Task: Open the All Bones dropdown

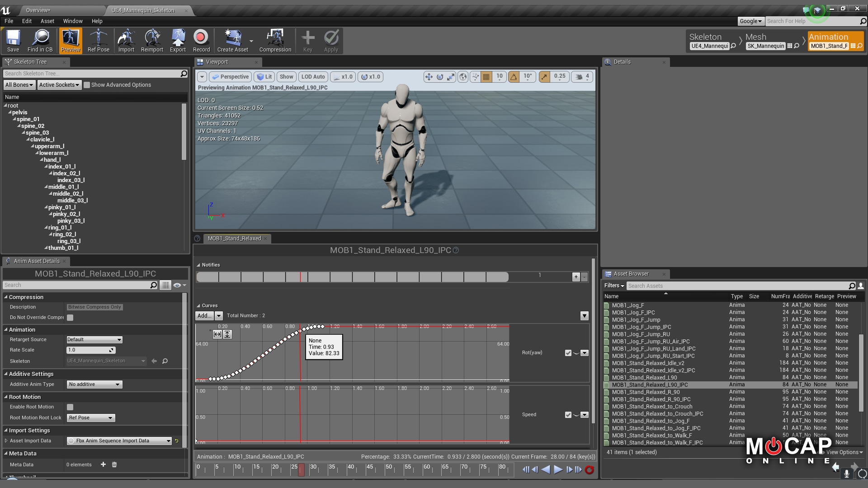Action: tap(19, 85)
